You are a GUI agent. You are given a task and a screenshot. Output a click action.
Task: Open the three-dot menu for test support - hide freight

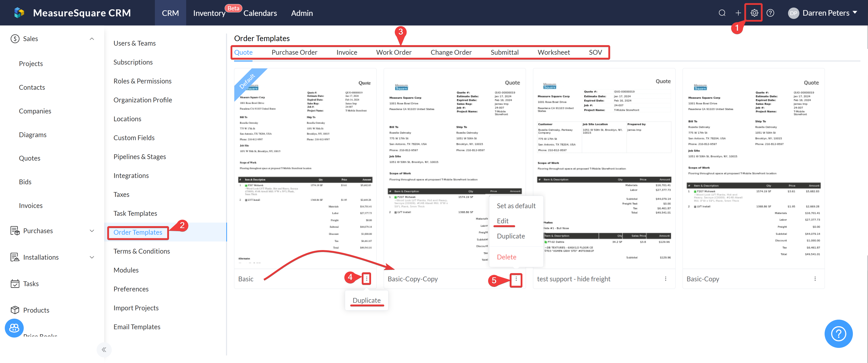665,279
